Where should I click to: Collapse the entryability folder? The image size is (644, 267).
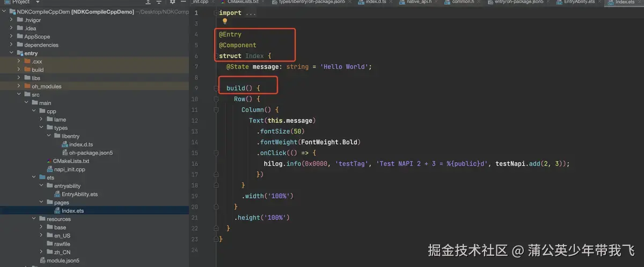[x=42, y=186]
